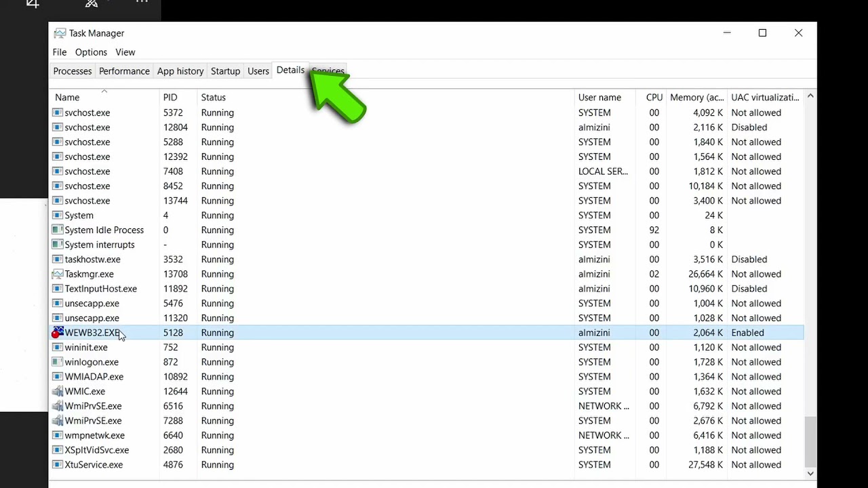Open the App history tab

point(180,71)
